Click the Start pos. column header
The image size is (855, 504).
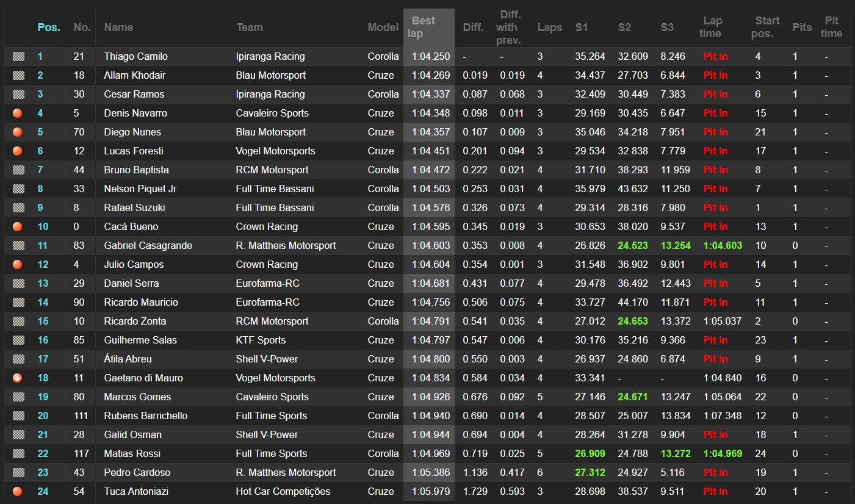(767, 27)
